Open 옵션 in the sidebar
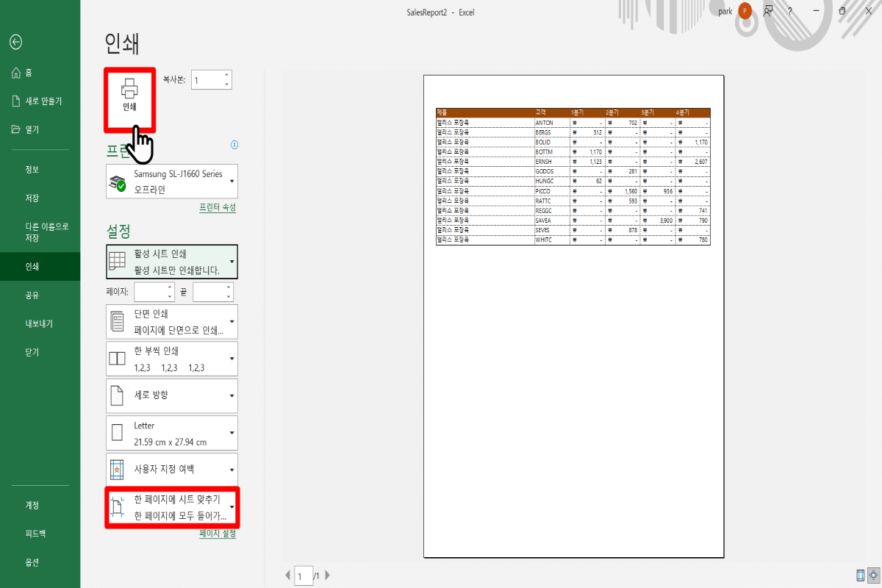Viewport: 882px width, 588px height. pos(40,562)
